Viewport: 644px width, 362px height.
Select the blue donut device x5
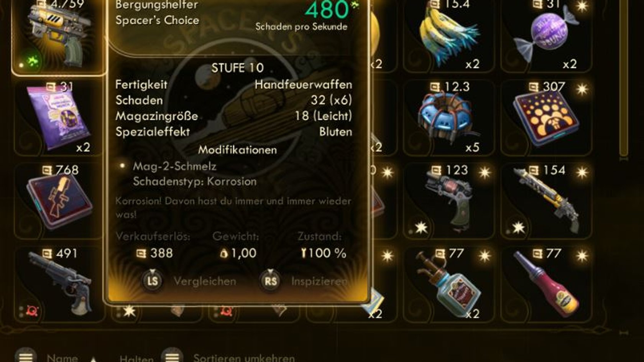(449, 117)
